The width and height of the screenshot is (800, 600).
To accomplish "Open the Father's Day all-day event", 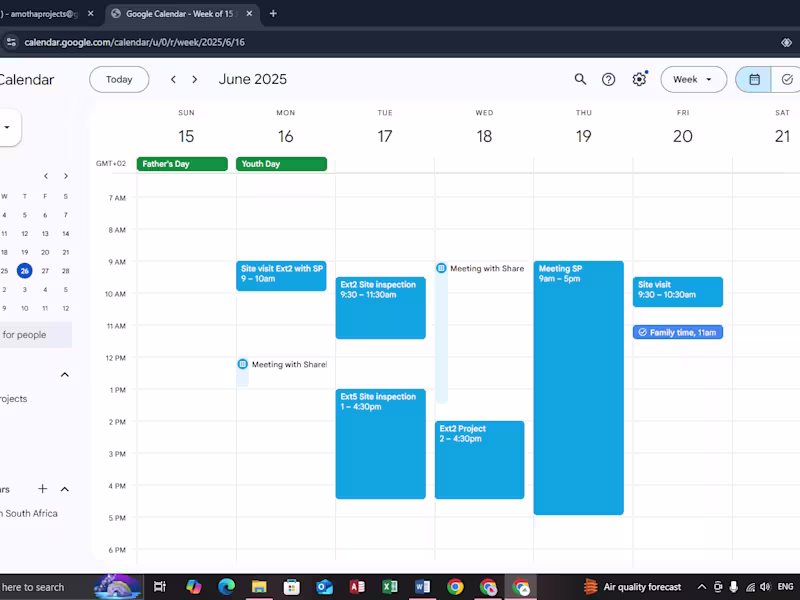I will [x=182, y=164].
